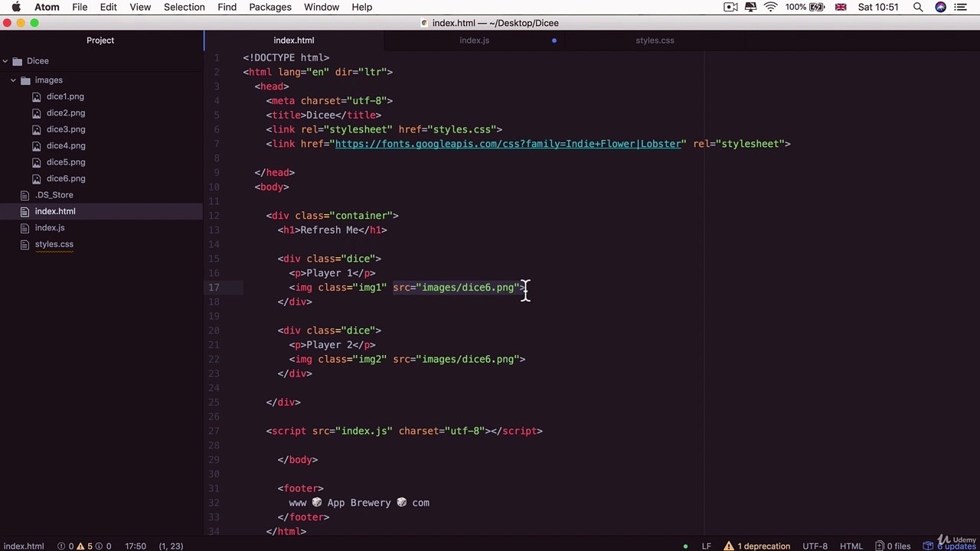The width and height of the screenshot is (980, 551).
Task: Launch Siri from the menu bar
Action: pyautogui.click(x=940, y=7)
